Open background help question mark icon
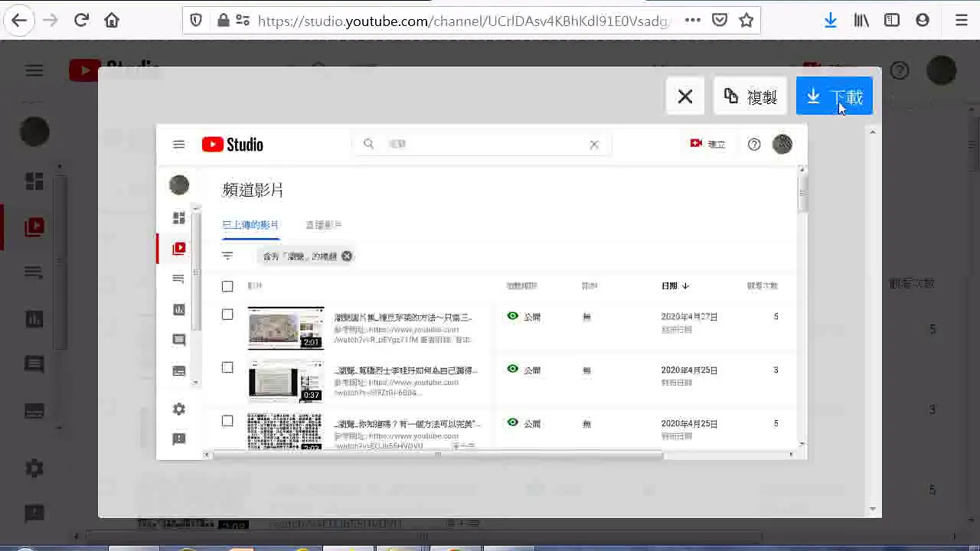This screenshot has width=980, height=551. 900,70
